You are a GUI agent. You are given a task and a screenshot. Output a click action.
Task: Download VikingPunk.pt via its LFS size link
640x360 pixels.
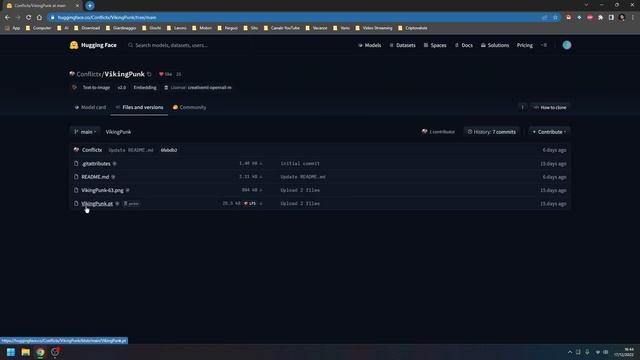[242, 203]
